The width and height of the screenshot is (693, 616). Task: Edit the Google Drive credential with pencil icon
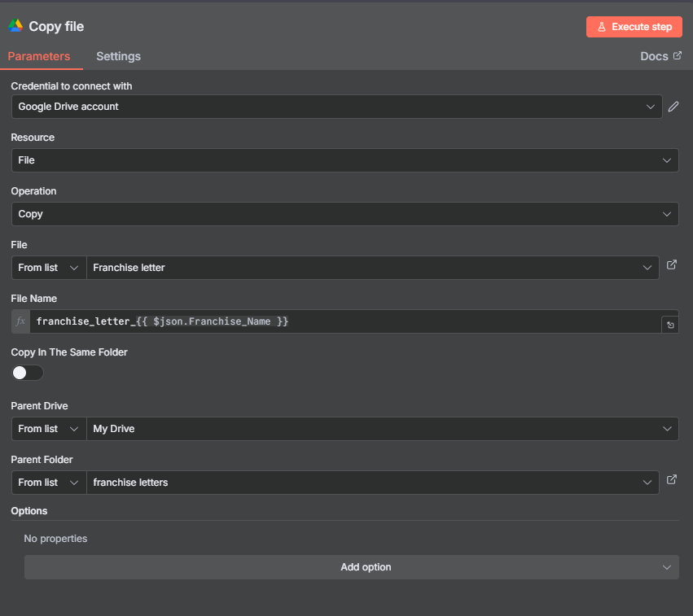coord(673,107)
